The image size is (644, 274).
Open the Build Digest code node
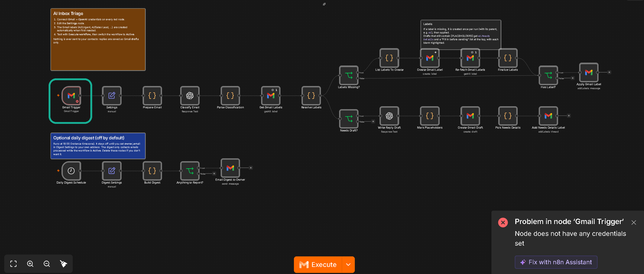[x=152, y=171]
